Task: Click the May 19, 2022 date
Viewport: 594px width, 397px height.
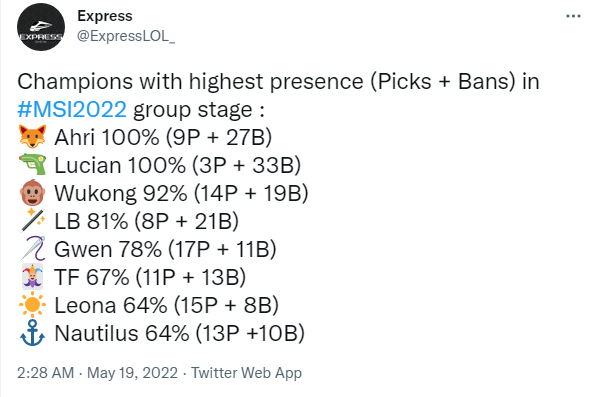Action: click(x=132, y=373)
